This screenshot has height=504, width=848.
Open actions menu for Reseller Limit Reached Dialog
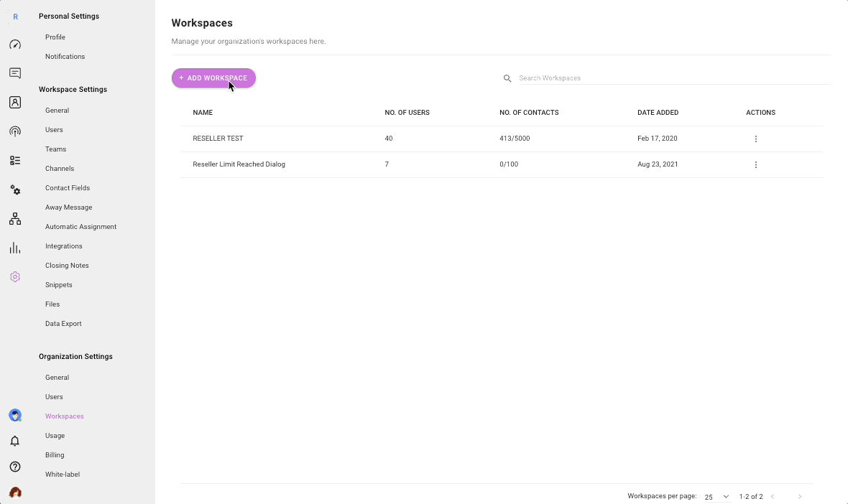coord(755,165)
